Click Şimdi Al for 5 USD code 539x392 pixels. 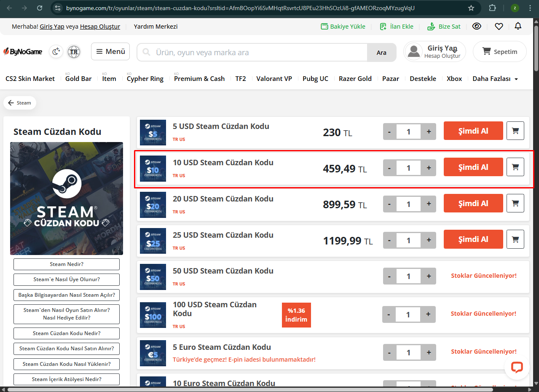click(x=473, y=131)
